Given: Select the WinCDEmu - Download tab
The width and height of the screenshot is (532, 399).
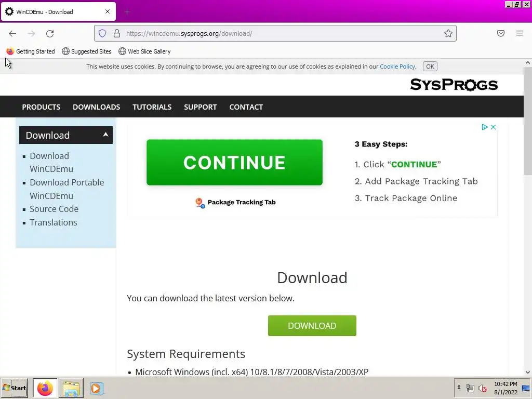Looking at the screenshot, I should pos(58,11).
